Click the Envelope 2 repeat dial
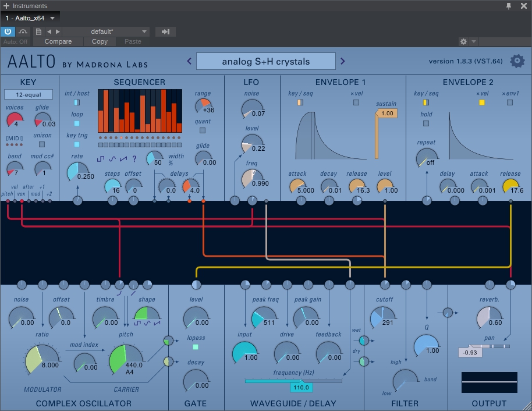The image size is (532, 411). 427,158
